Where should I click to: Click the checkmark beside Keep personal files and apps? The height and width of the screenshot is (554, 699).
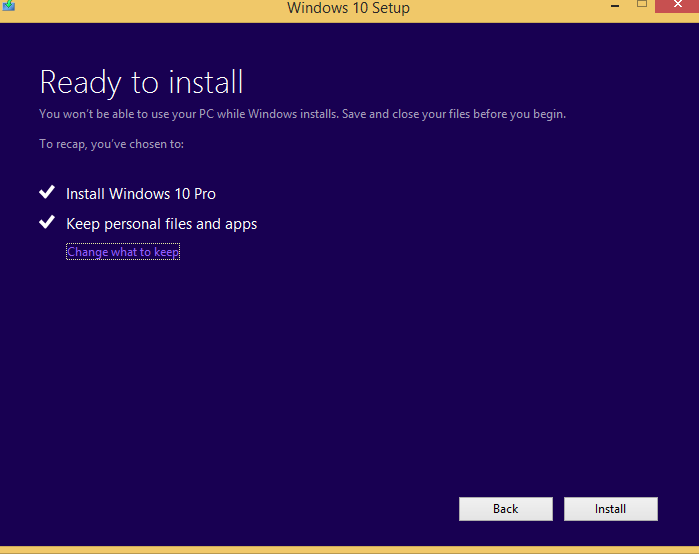point(47,222)
